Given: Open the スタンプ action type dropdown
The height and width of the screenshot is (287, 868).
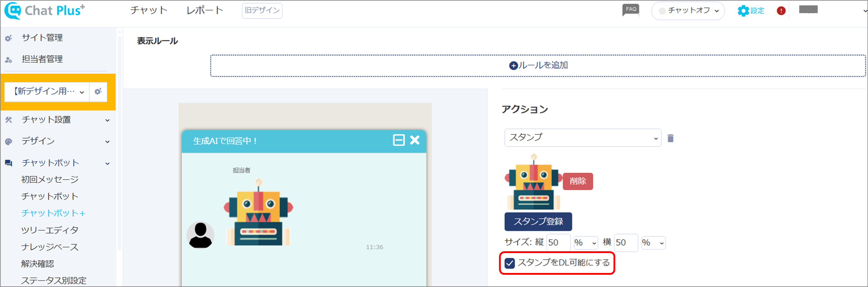Looking at the screenshot, I should click(583, 138).
